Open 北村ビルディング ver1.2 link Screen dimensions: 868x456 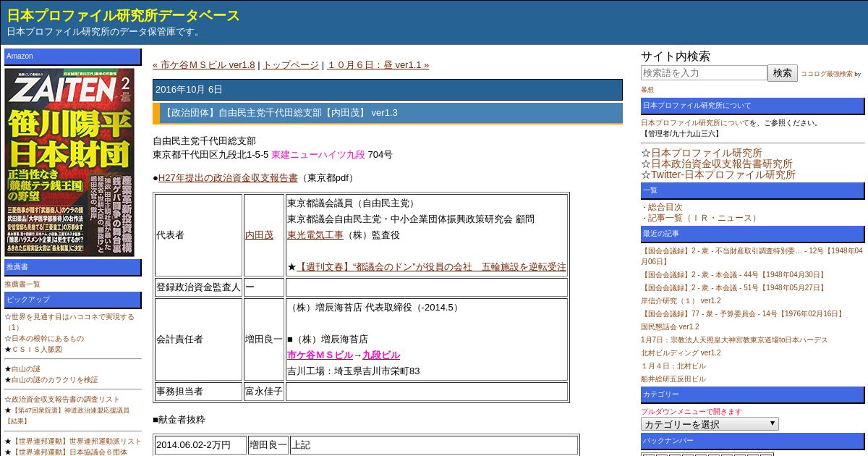681,352
